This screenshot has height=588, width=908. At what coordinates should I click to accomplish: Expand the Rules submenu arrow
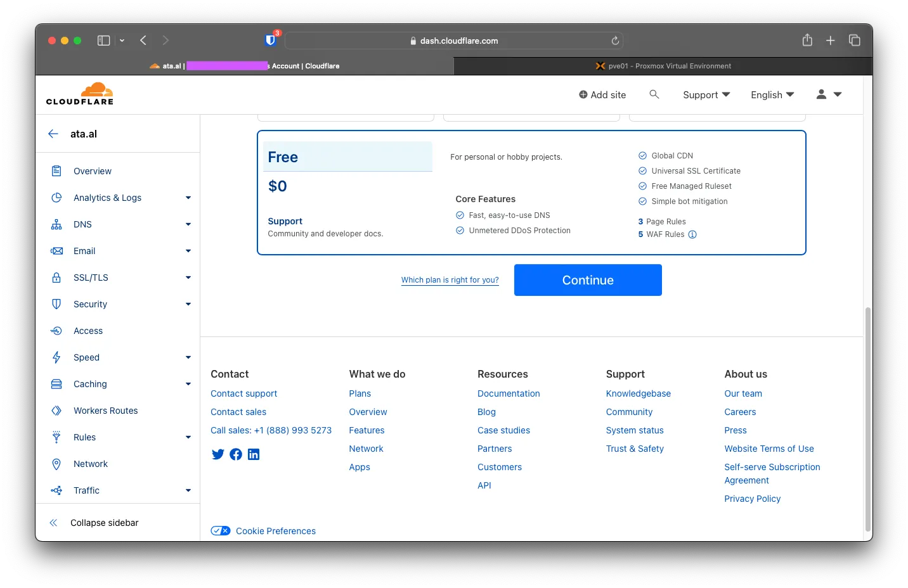[x=188, y=437]
